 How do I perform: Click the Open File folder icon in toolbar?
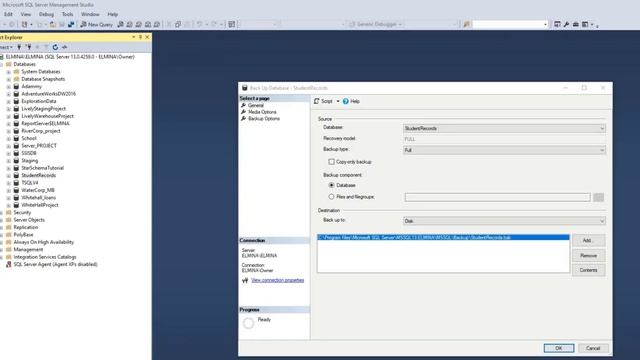(53, 24)
